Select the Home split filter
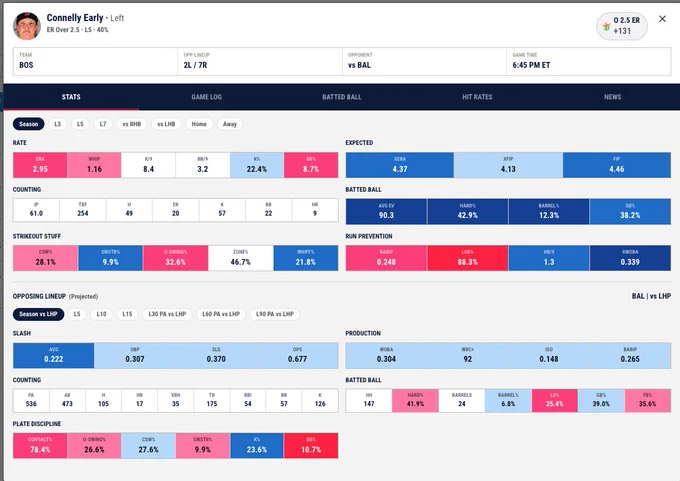The height and width of the screenshot is (481, 680). [x=199, y=124]
